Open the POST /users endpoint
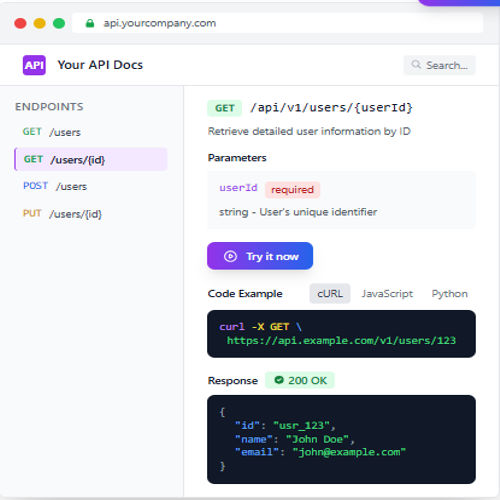 91,186
